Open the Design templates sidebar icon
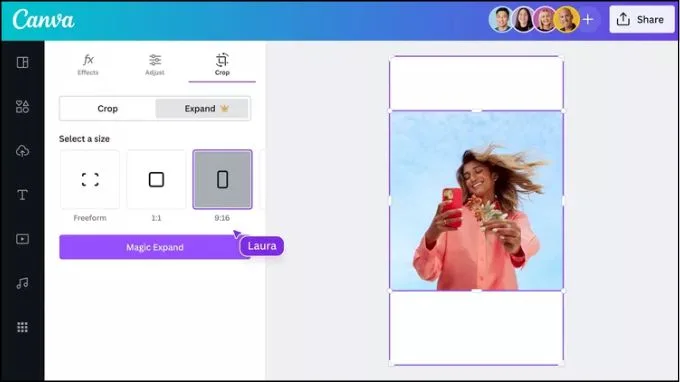680x382 pixels. pyautogui.click(x=23, y=62)
